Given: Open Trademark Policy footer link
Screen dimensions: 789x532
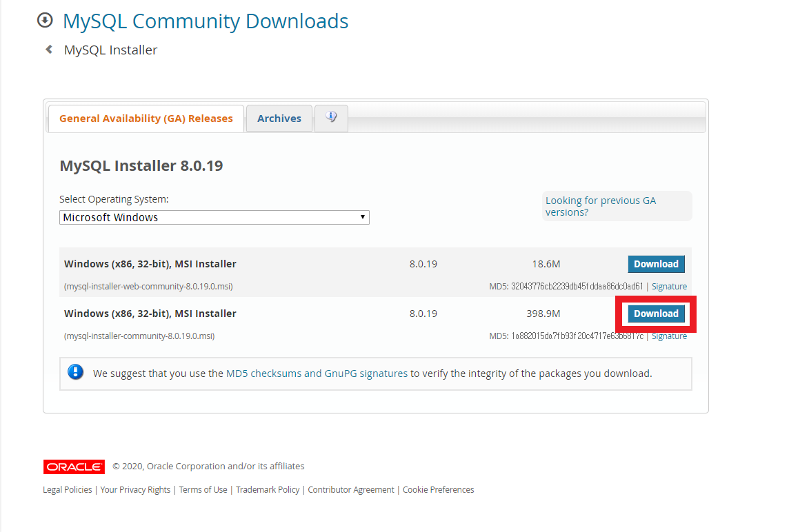Looking at the screenshot, I should 268,490.
